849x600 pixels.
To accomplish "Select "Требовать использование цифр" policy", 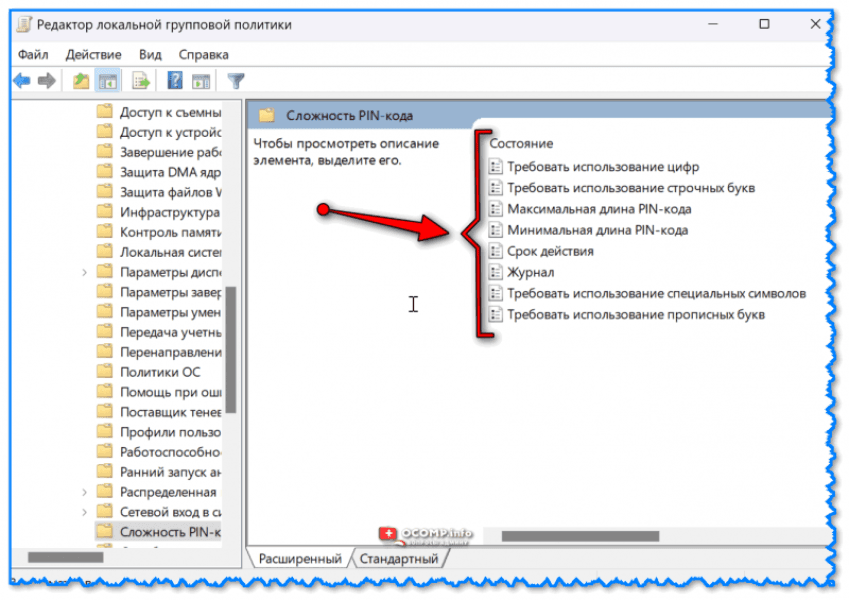I will coord(602,167).
